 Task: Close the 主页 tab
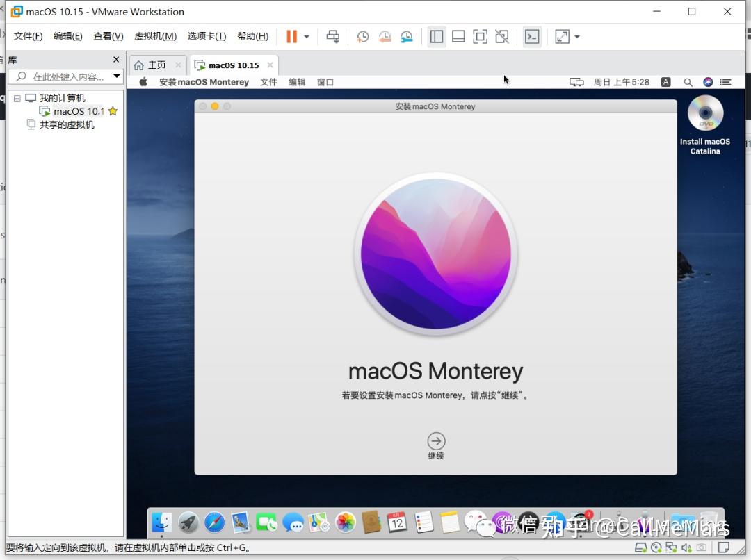click(178, 65)
